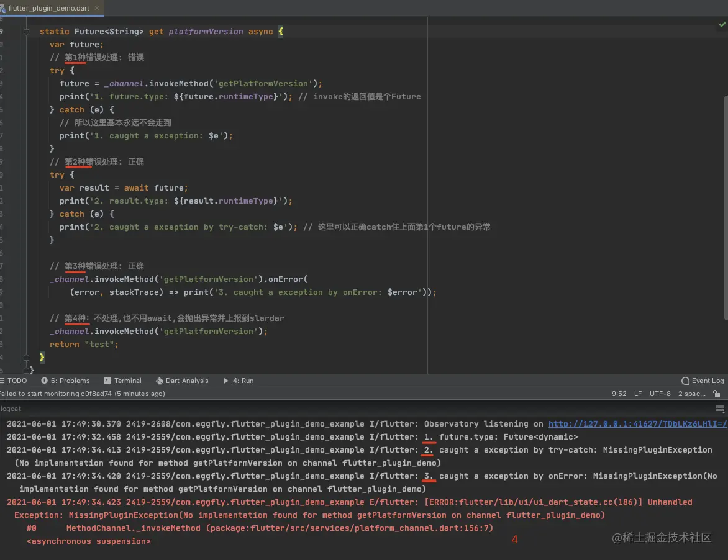The height and width of the screenshot is (560, 728).
Task: Click the Event Log bubble icon
Action: point(685,381)
